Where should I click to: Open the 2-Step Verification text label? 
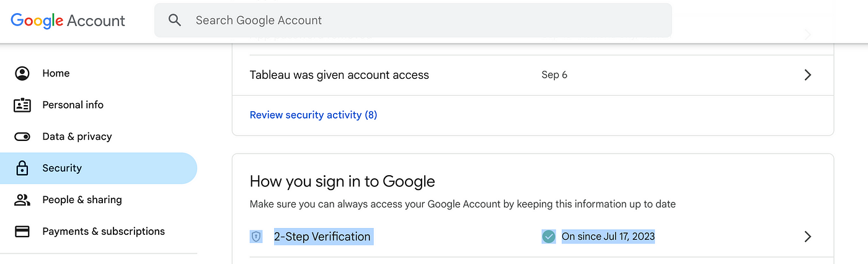(x=322, y=237)
